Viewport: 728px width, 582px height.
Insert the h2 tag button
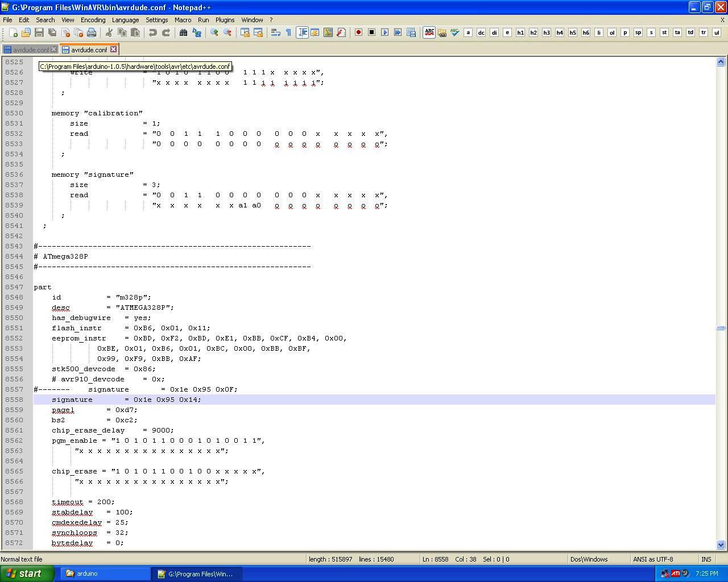click(533, 32)
